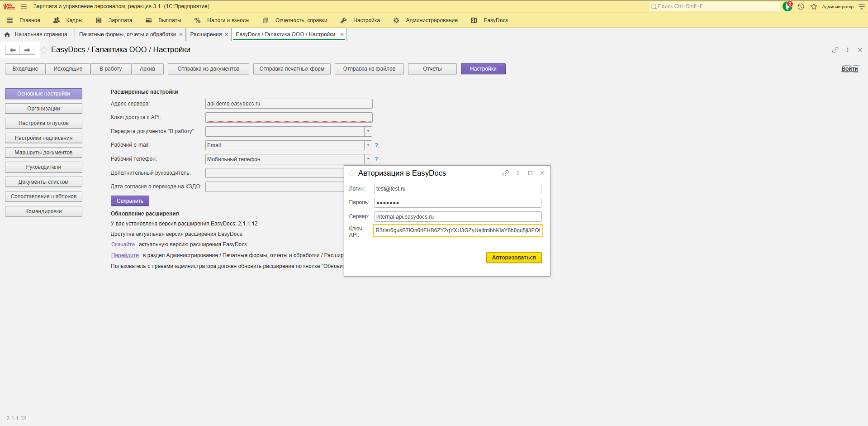Open the notifications bell with badge
The height and width of the screenshot is (426, 868).
787,6
